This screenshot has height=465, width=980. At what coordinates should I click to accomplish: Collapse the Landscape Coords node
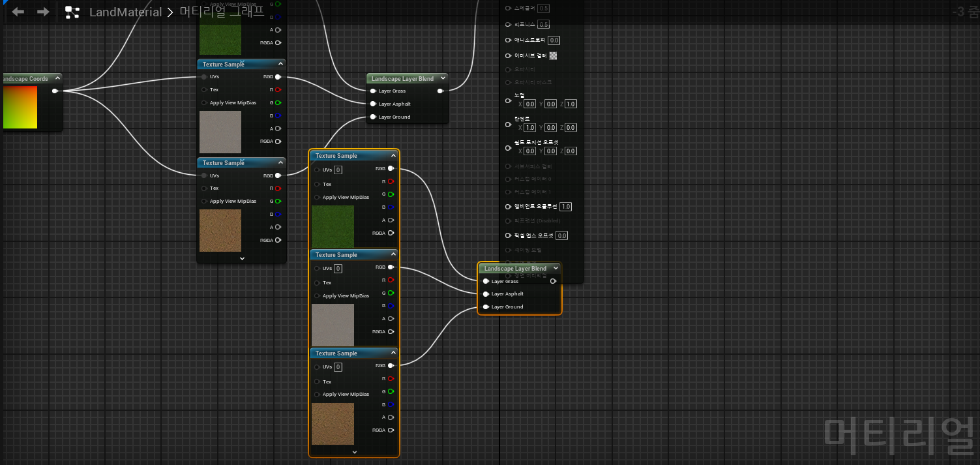pos(57,79)
